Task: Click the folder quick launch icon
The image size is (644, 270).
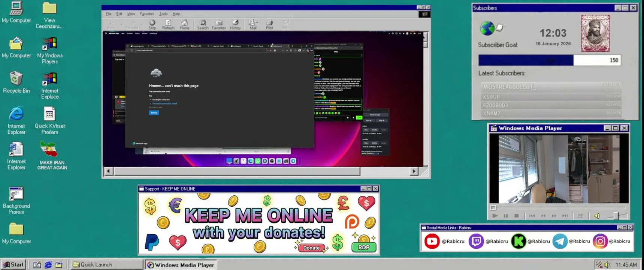Action: pos(59,264)
